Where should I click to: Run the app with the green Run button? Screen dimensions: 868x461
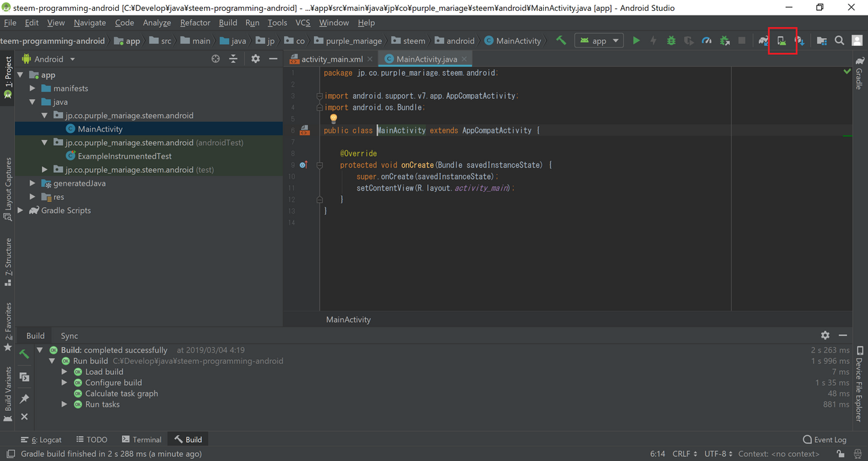coord(636,40)
